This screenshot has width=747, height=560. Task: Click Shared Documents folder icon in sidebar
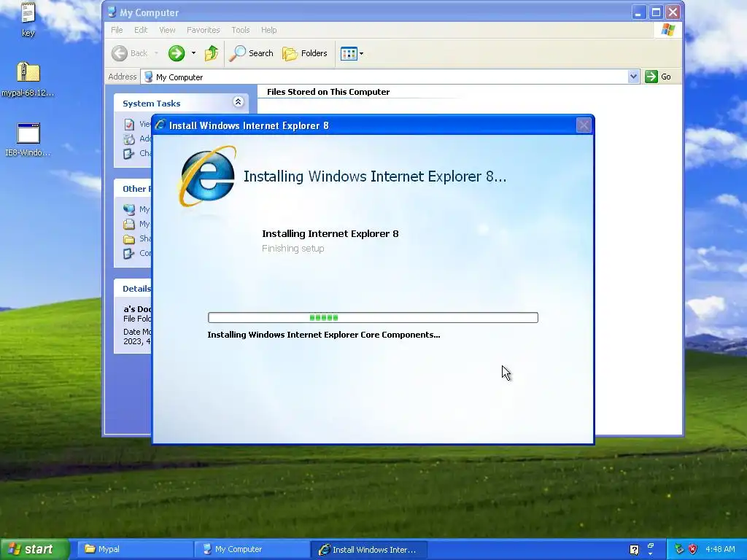pyautogui.click(x=129, y=239)
